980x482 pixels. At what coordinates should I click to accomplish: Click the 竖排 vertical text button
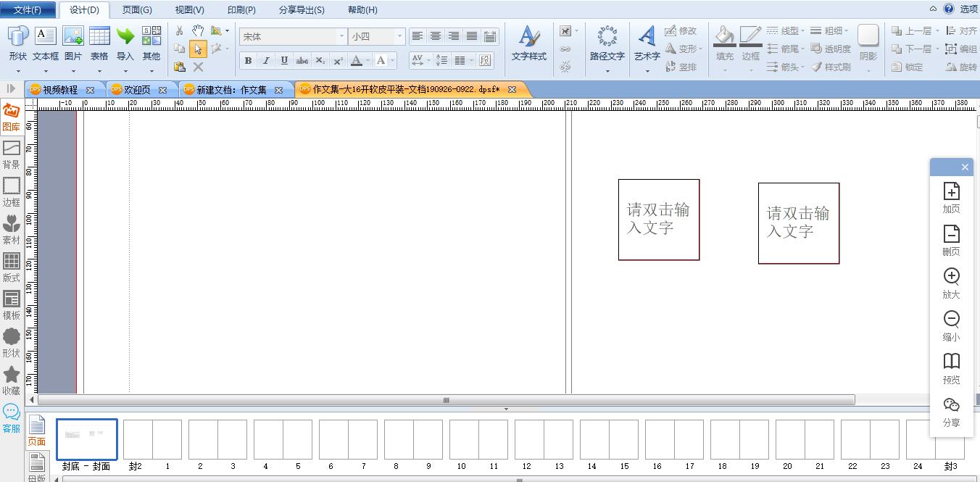click(681, 67)
